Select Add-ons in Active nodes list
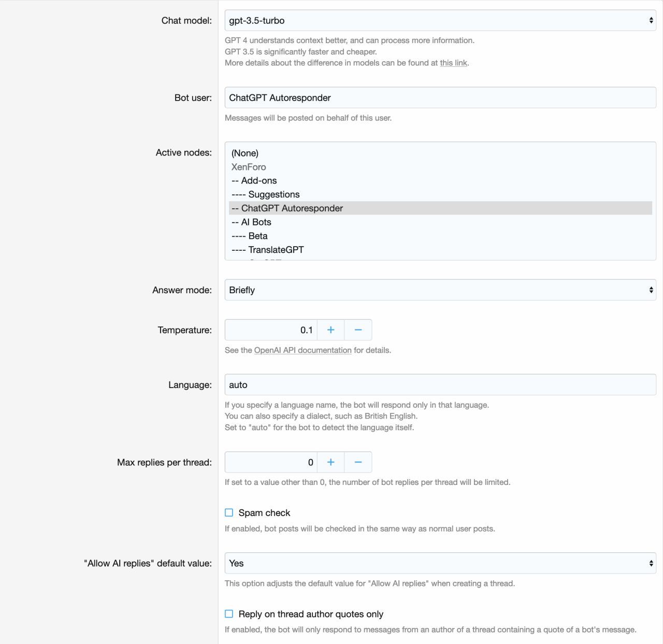The width and height of the screenshot is (663, 644). 258,181
